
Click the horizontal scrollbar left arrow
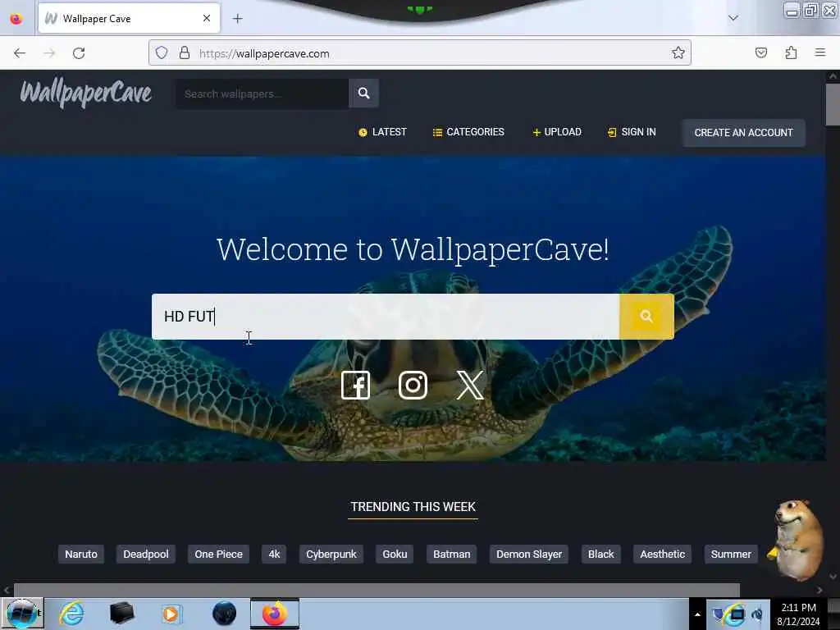(x=7, y=590)
